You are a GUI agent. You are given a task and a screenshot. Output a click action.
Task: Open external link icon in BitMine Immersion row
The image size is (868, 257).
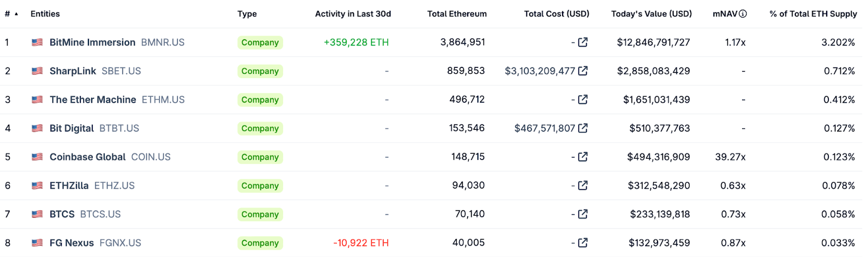[x=583, y=42]
